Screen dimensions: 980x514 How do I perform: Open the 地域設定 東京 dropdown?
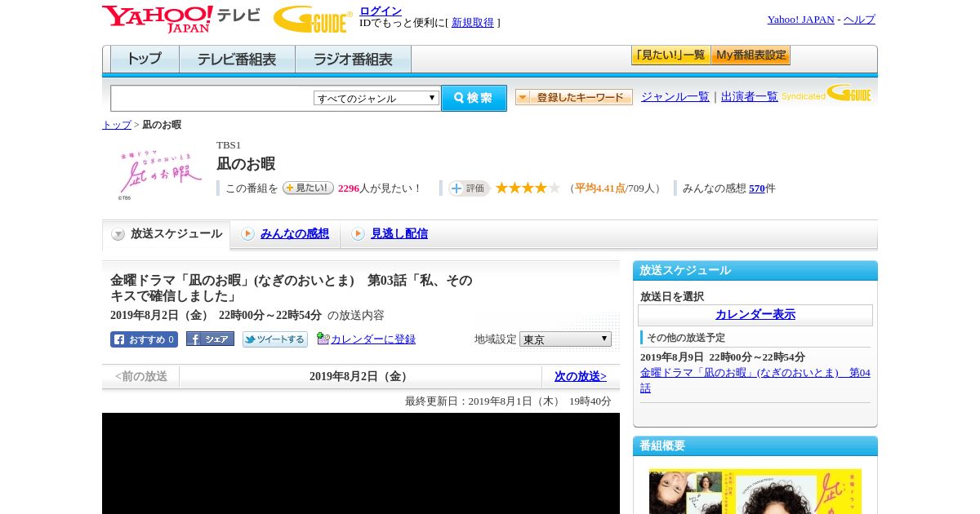coord(565,339)
